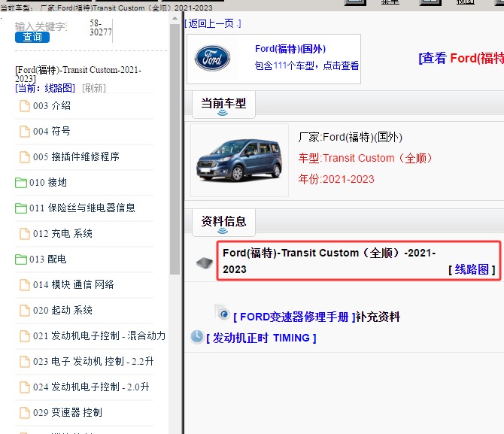Click the Transit Custom van thumbnail

tap(239, 160)
